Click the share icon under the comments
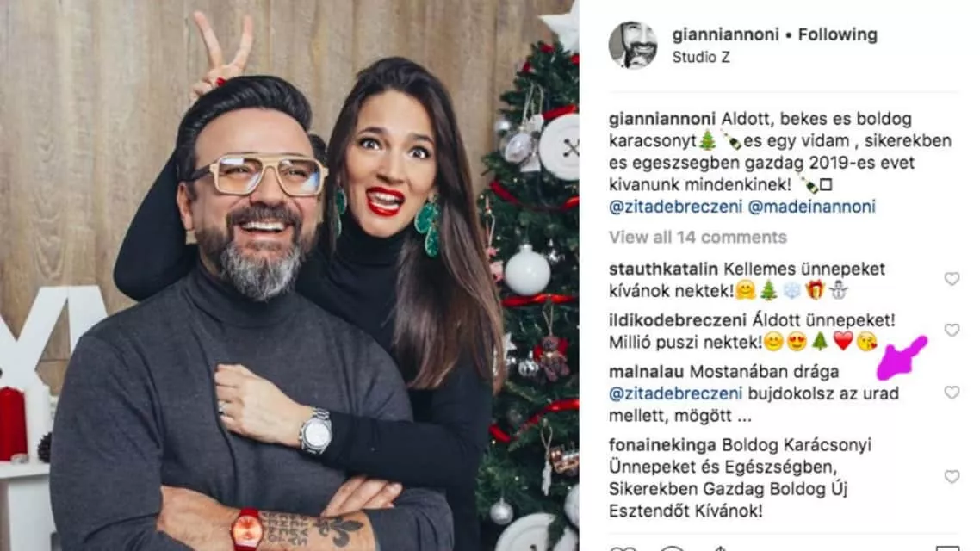 click(720, 548)
